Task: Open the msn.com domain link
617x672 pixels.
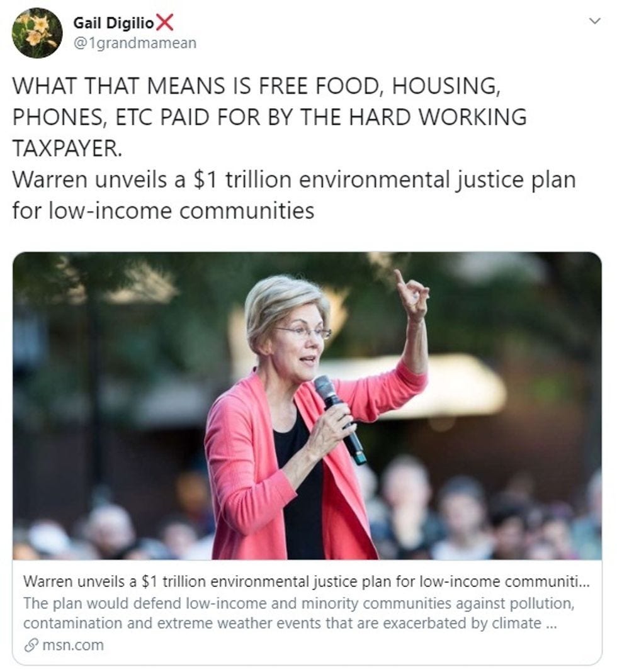Action: coord(73,645)
